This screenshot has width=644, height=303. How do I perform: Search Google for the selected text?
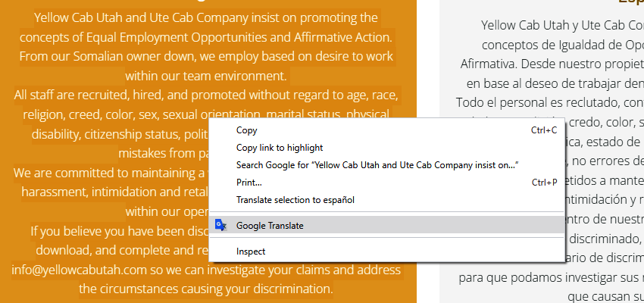(x=387, y=165)
